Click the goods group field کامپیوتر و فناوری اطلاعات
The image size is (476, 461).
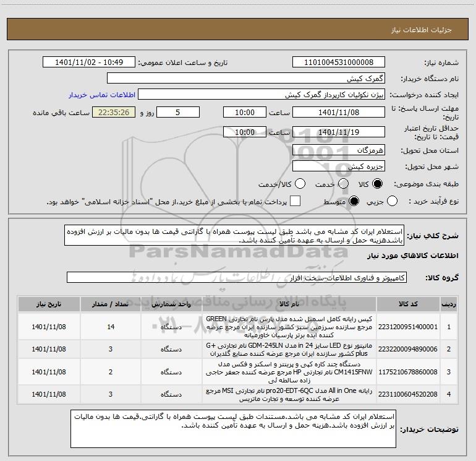237,277
